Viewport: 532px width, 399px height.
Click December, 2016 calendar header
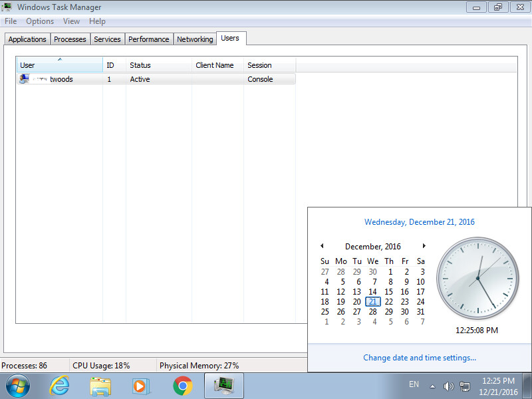pyautogui.click(x=372, y=247)
